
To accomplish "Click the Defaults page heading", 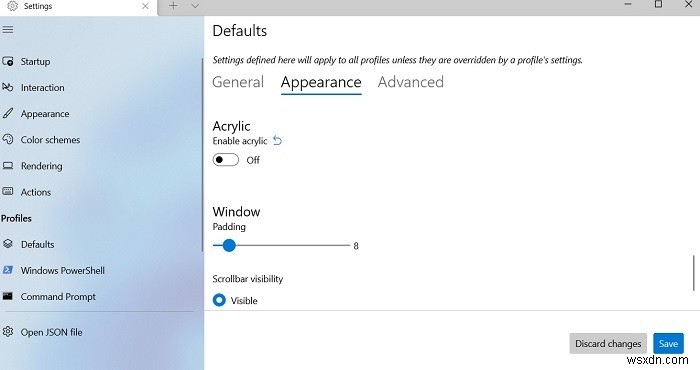I will point(240,31).
